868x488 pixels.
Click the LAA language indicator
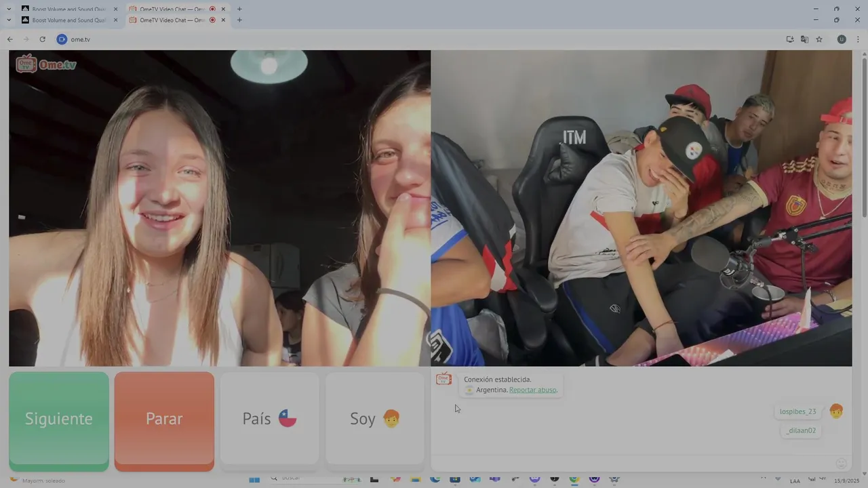[795, 481]
